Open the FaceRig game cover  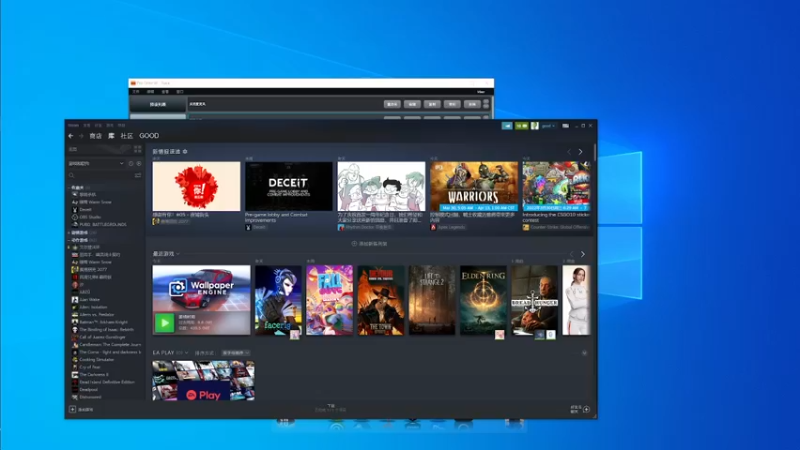[x=278, y=300]
